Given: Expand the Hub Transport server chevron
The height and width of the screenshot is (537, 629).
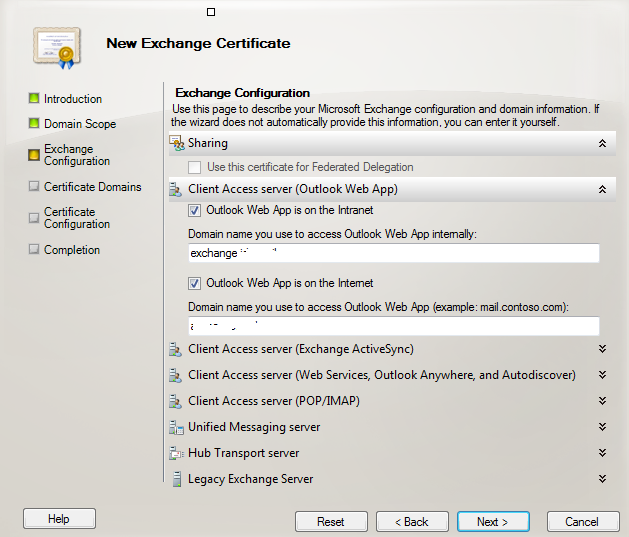Looking at the screenshot, I should coord(602,453).
